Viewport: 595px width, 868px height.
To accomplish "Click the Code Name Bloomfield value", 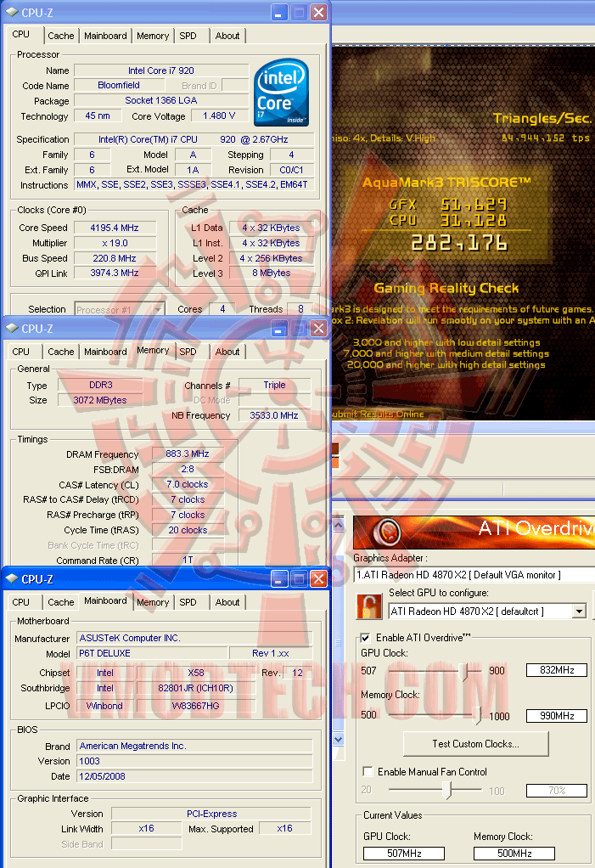I will 120,85.
